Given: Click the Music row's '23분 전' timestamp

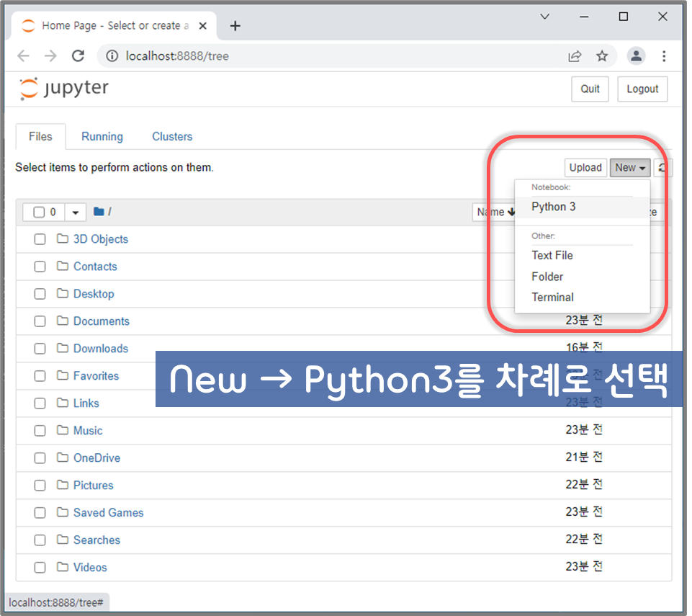Looking at the screenshot, I should click(x=583, y=429).
